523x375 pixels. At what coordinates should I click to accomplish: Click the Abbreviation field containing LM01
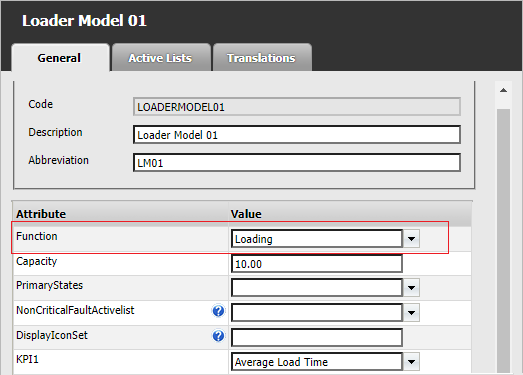point(297,163)
